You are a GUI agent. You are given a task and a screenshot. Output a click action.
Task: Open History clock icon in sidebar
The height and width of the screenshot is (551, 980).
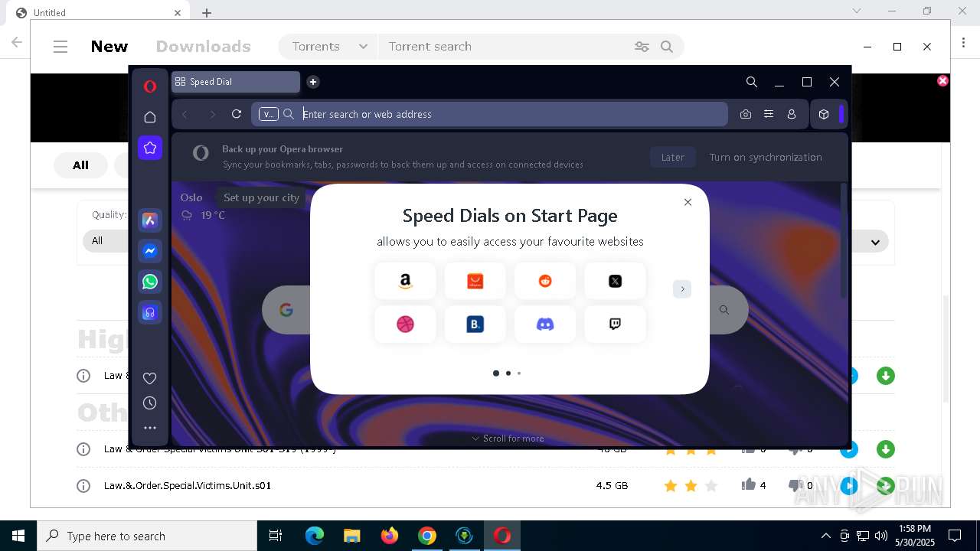(150, 403)
